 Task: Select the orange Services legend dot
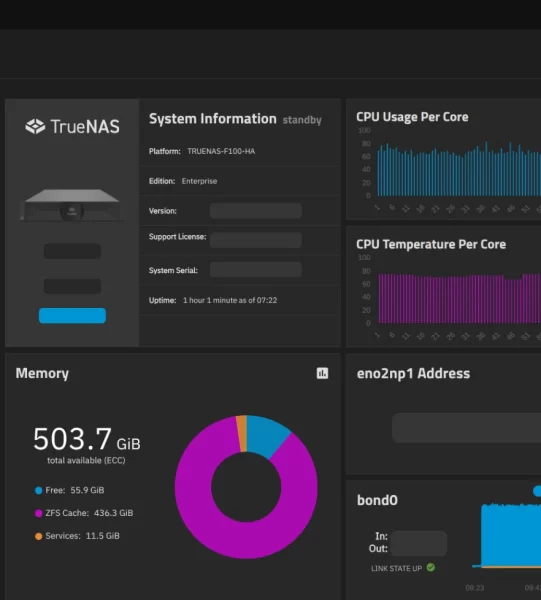click(38, 536)
